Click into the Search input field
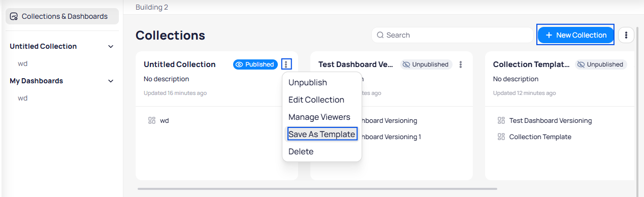 pyautogui.click(x=452, y=35)
